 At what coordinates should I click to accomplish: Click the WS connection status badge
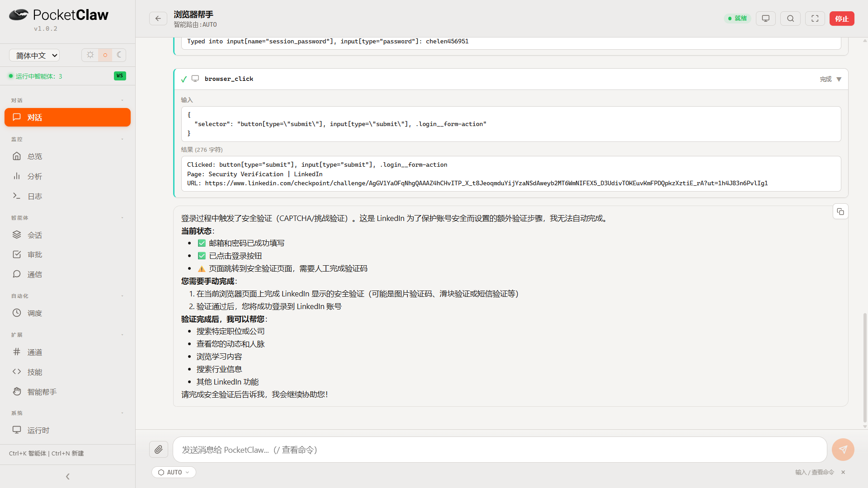point(120,76)
